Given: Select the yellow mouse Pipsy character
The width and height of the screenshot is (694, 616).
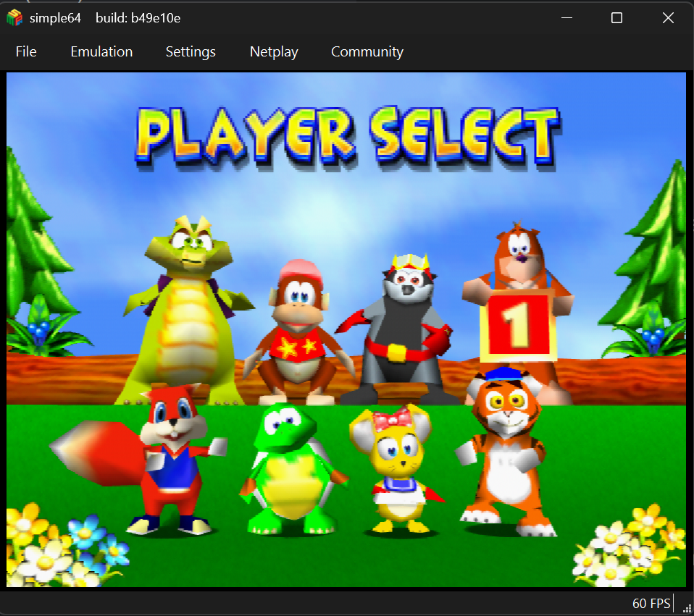Looking at the screenshot, I should [x=396, y=469].
